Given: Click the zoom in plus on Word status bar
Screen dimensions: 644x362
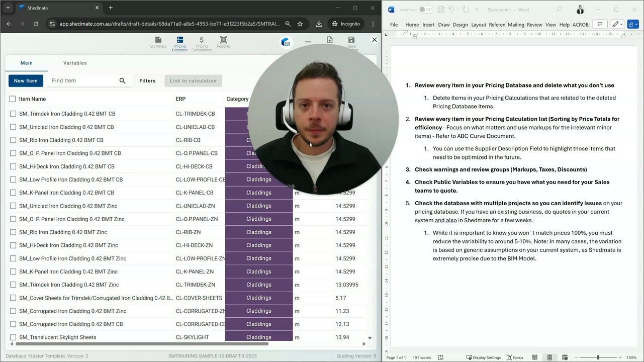Looking at the screenshot, I should (620, 357).
